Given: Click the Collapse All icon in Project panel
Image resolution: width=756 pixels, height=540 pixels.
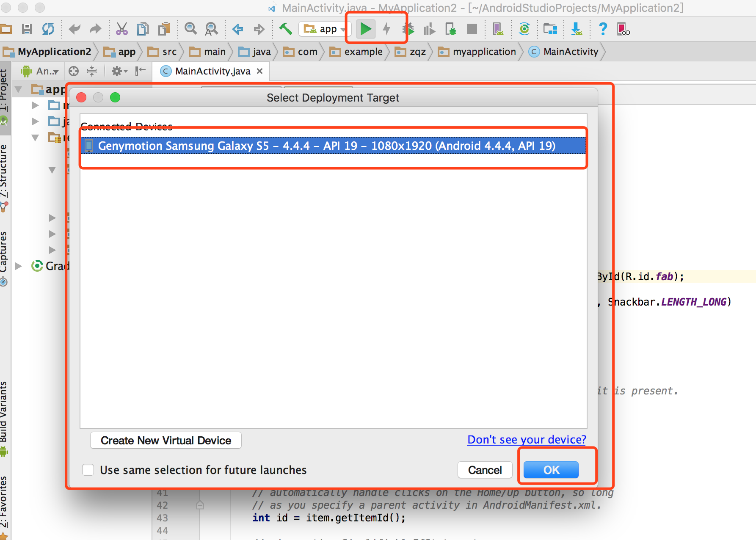Looking at the screenshot, I should [92, 71].
